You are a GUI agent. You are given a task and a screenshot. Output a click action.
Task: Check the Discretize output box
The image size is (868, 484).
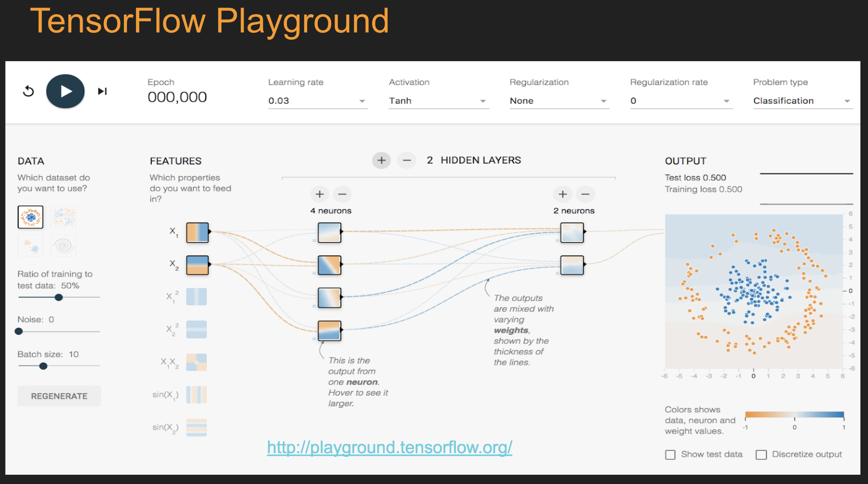tap(761, 454)
